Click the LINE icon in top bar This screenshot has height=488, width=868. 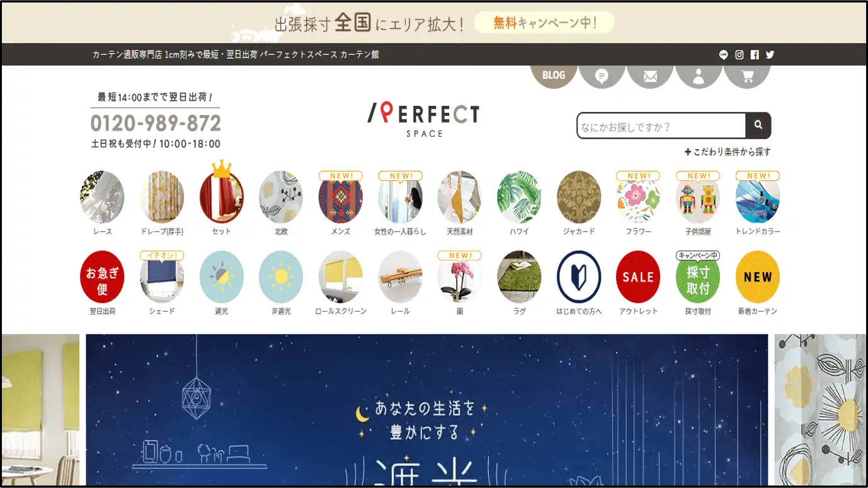tap(724, 55)
